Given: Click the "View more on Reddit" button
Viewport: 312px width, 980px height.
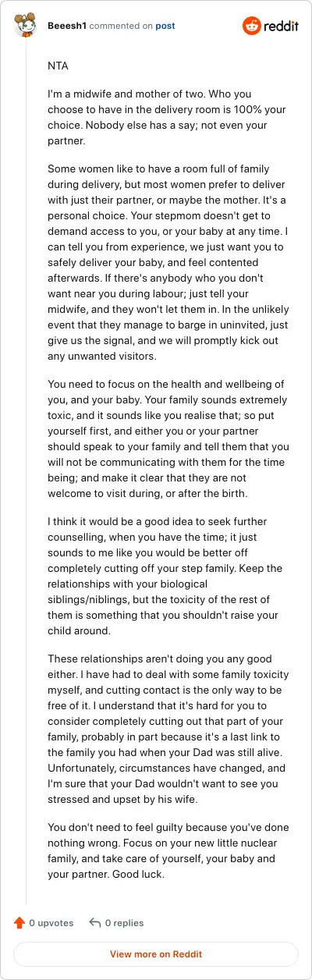Looking at the screenshot, I should (x=156, y=954).
